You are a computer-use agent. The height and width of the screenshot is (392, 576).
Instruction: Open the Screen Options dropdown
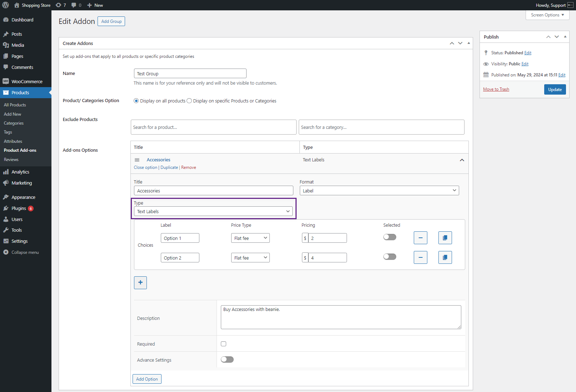coord(547,15)
